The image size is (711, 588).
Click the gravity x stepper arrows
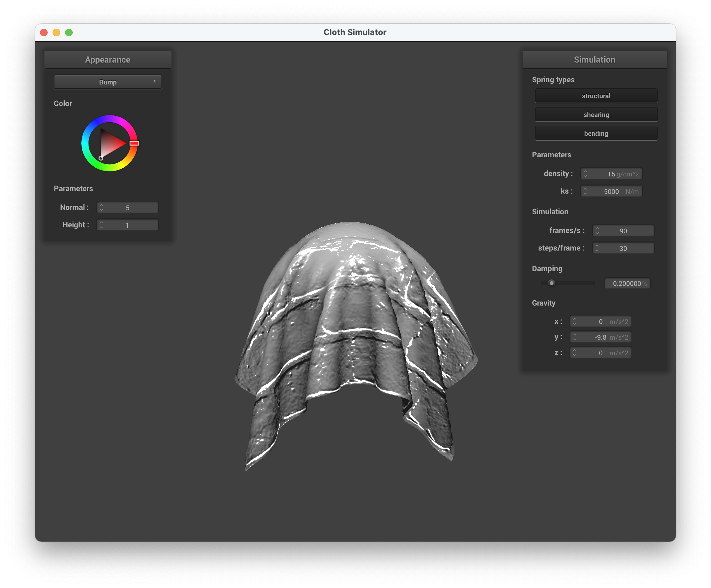575,322
